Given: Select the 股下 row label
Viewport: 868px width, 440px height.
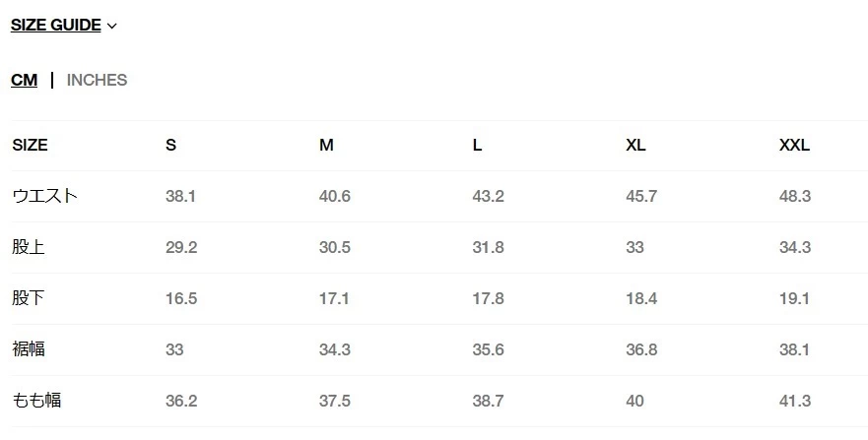Looking at the screenshot, I should [29, 298].
